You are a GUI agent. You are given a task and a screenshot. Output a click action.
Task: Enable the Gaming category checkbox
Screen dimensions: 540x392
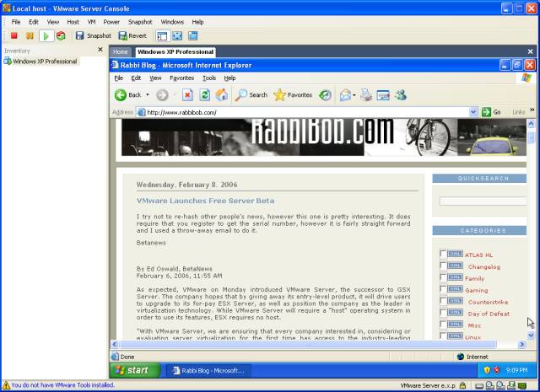click(444, 289)
